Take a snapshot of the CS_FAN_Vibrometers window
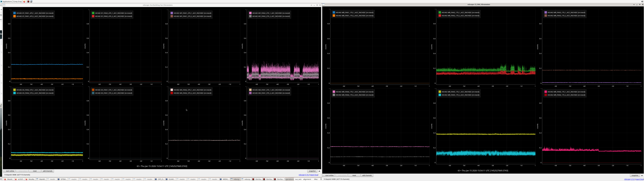This screenshot has height=181, width=644. (x=635, y=175)
